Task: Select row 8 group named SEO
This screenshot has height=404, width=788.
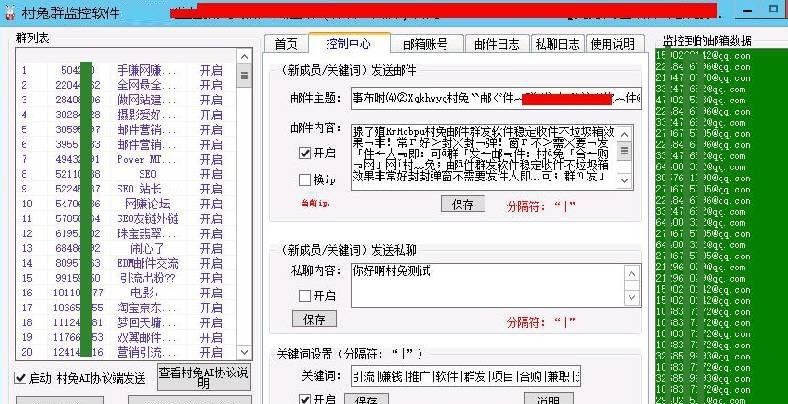Action: click(127, 174)
